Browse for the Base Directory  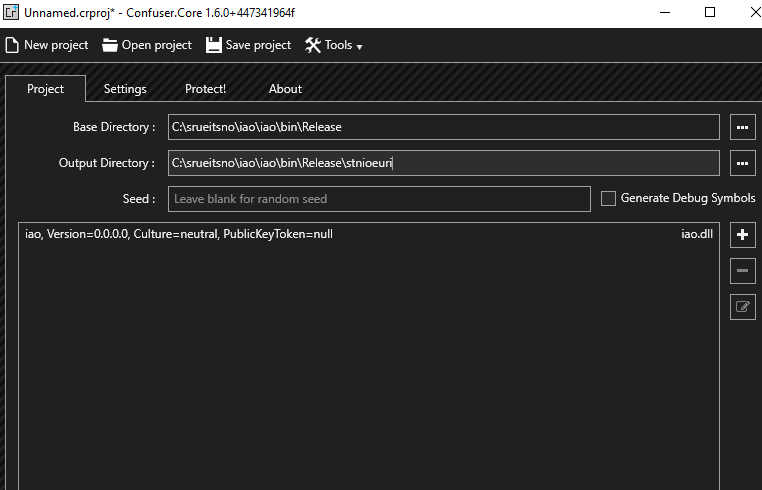click(742, 128)
